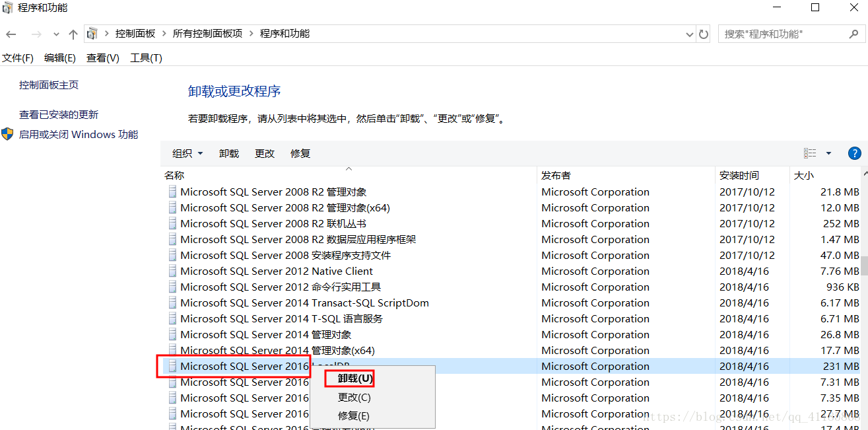Click the 修复 toolbar button
Screen dimensions: 868x430
300,153
